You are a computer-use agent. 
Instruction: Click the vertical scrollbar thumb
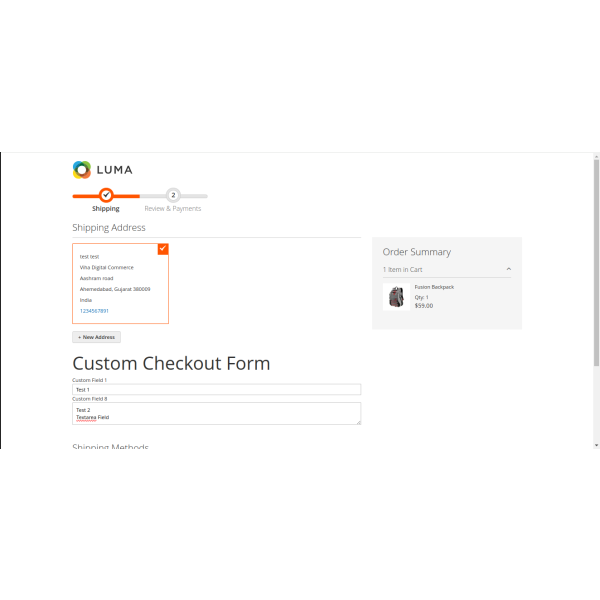coord(597,260)
